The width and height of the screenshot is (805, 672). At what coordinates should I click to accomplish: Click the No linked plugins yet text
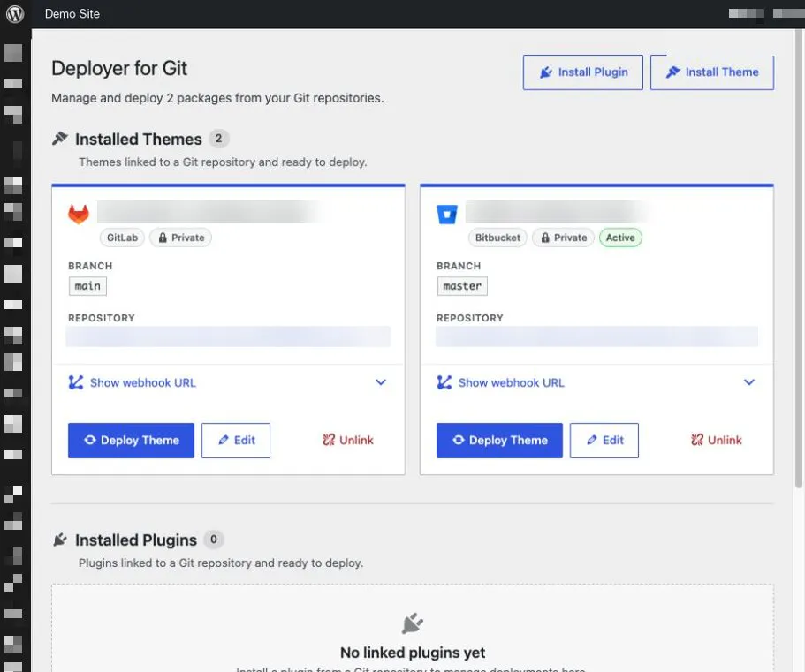tap(413, 653)
